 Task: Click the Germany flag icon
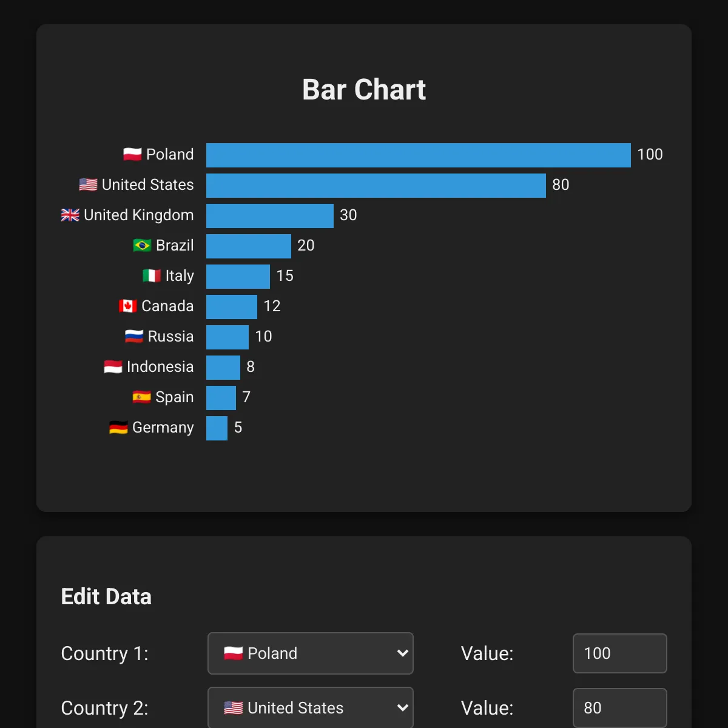click(x=118, y=427)
